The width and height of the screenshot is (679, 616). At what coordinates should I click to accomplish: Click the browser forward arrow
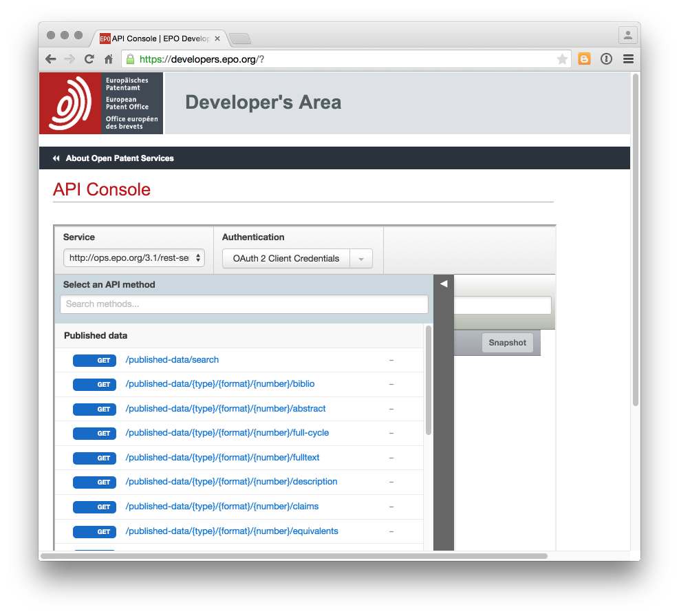[69, 59]
